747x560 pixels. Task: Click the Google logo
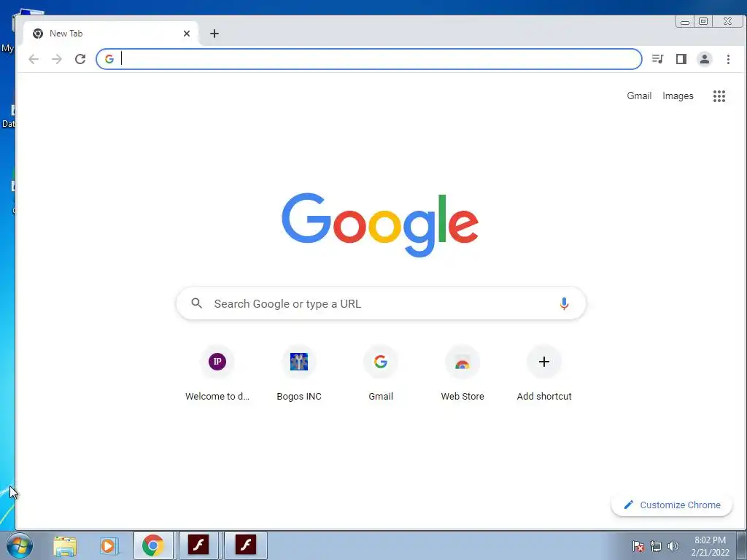(380, 225)
